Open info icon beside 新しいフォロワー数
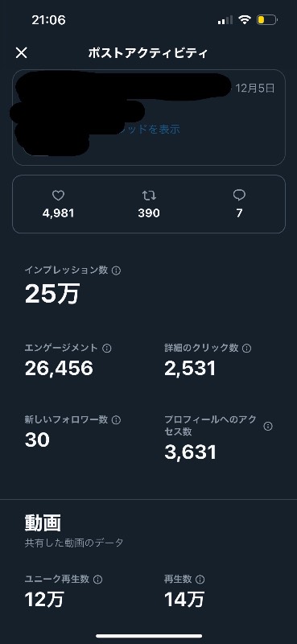The height and width of the screenshot is (644, 297). pos(116,419)
